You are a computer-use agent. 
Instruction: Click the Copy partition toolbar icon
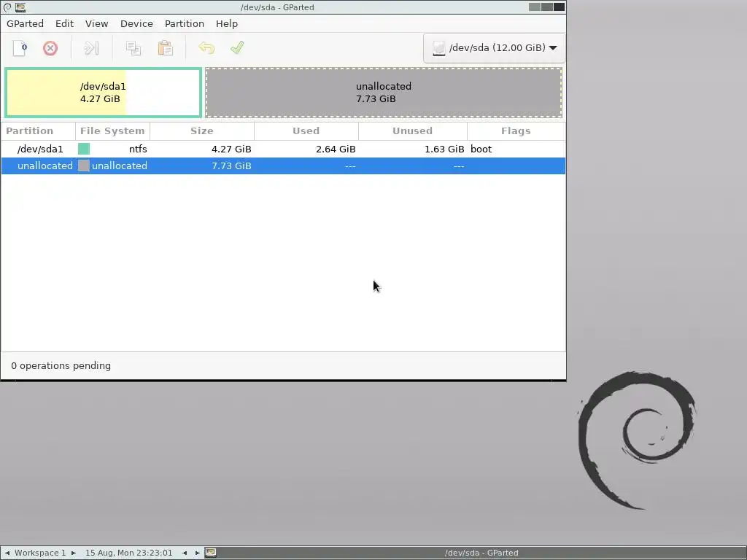coord(133,48)
